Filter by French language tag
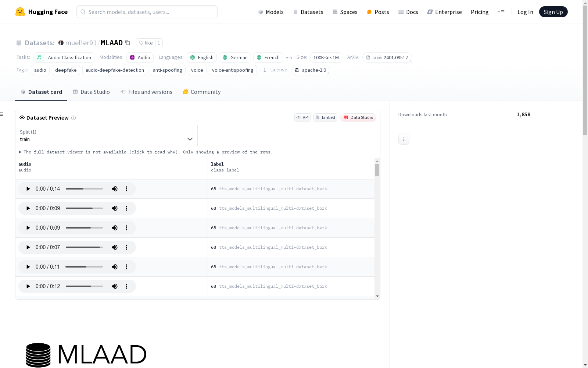The width and height of the screenshot is (588, 368). point(268,57)
